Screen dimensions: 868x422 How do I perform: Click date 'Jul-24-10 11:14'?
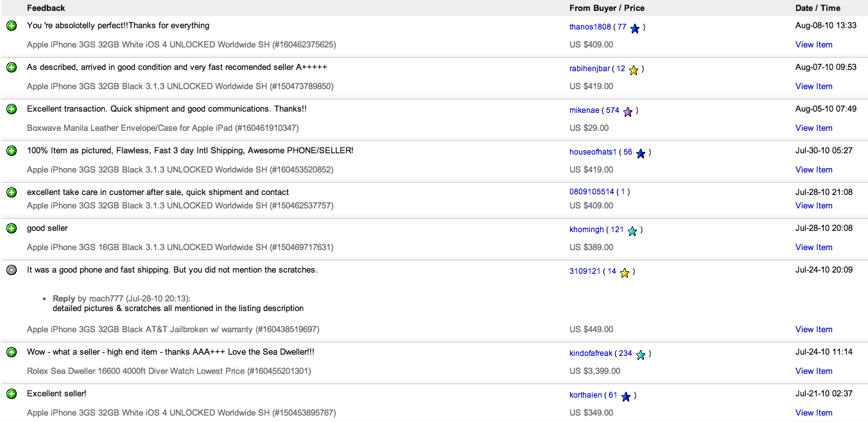pyautogui.click(x=824, y=352)
